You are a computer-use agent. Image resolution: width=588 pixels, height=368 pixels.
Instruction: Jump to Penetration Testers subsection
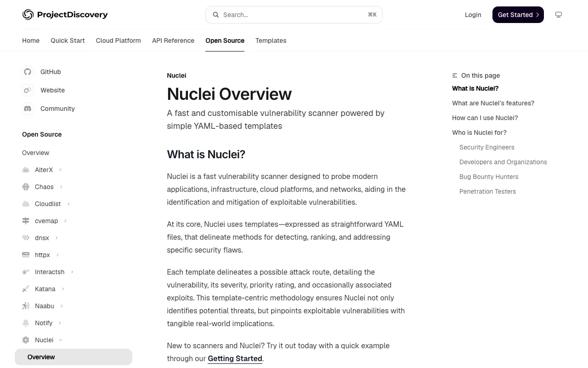487,191
